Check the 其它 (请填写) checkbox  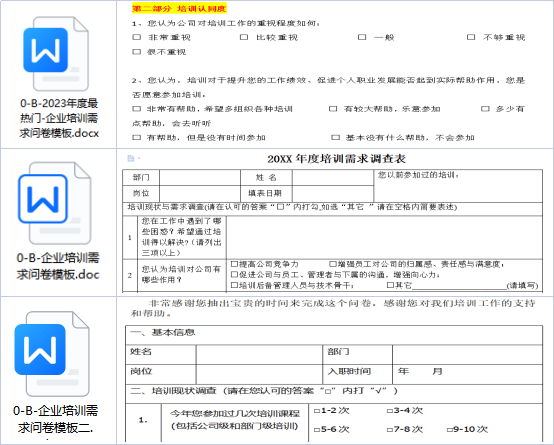click(390, 285)
